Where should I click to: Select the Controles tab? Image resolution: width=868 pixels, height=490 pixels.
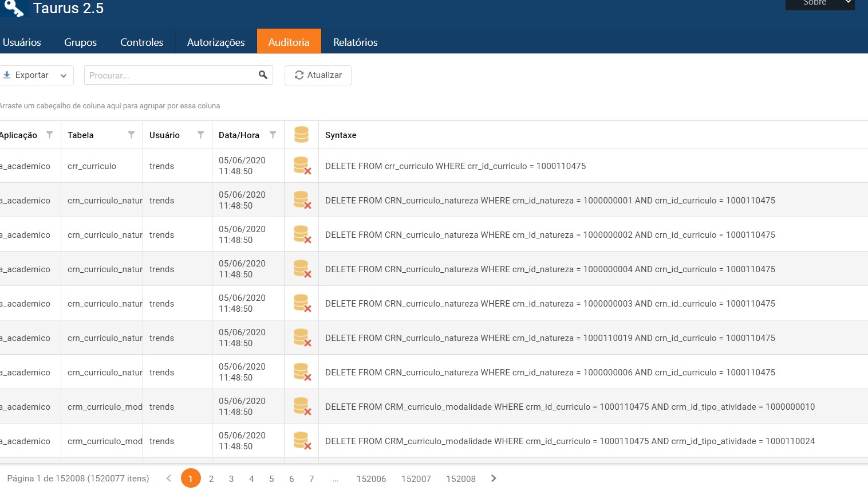[141, 42]
